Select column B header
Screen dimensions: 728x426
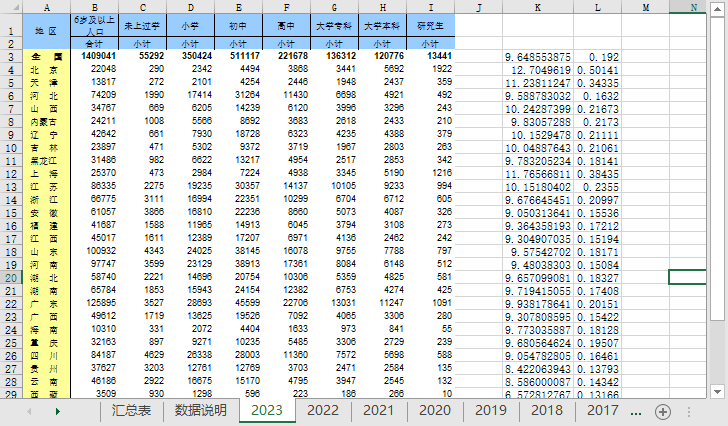95,7
